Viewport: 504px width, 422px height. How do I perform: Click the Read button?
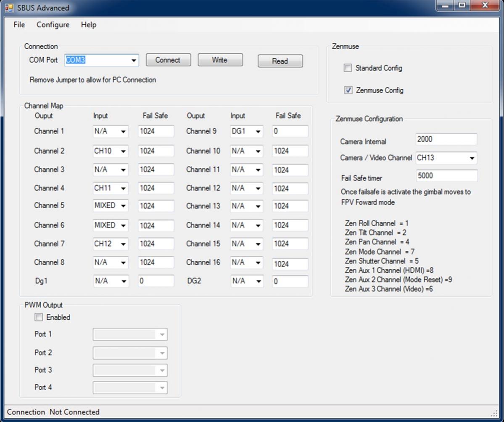280,61
